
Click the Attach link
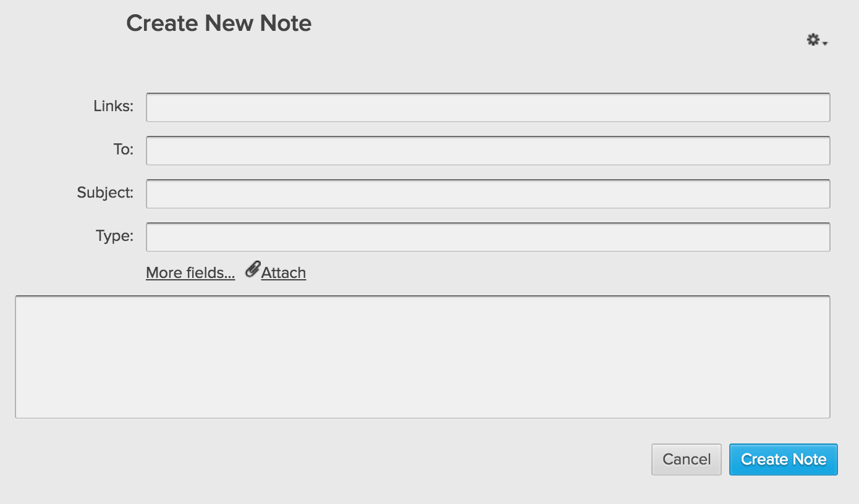click(x=284, y=273)
